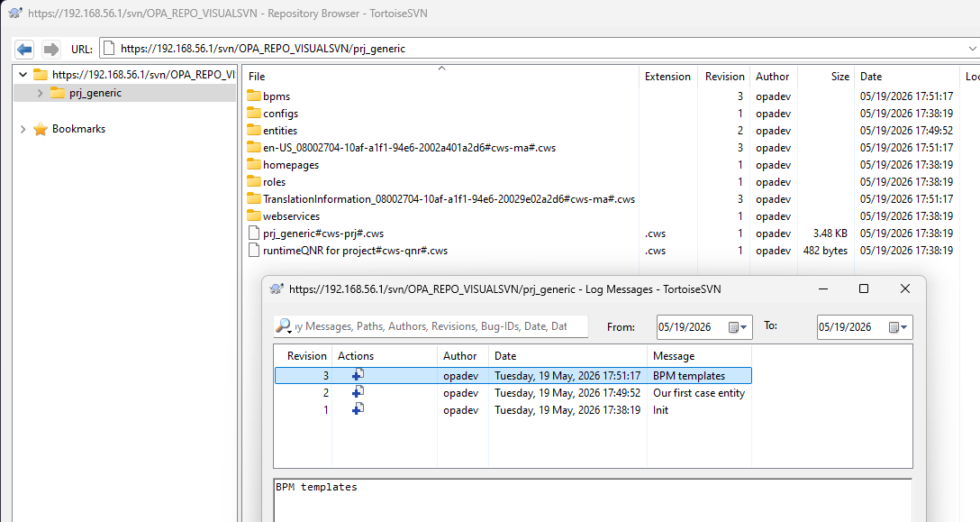Select prj_generic folder in tree
The height and width of the screenshot is (522, 980).
tap(95, 93)
